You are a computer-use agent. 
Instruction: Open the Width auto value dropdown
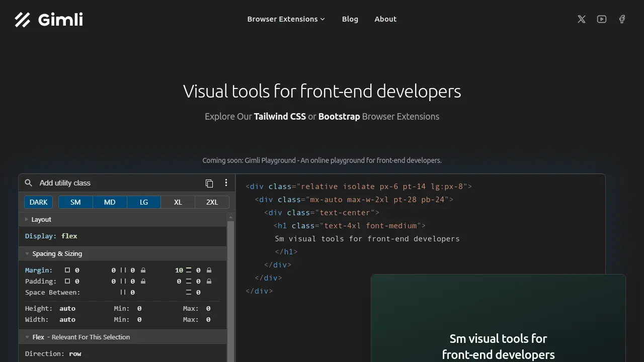point(67,319)
